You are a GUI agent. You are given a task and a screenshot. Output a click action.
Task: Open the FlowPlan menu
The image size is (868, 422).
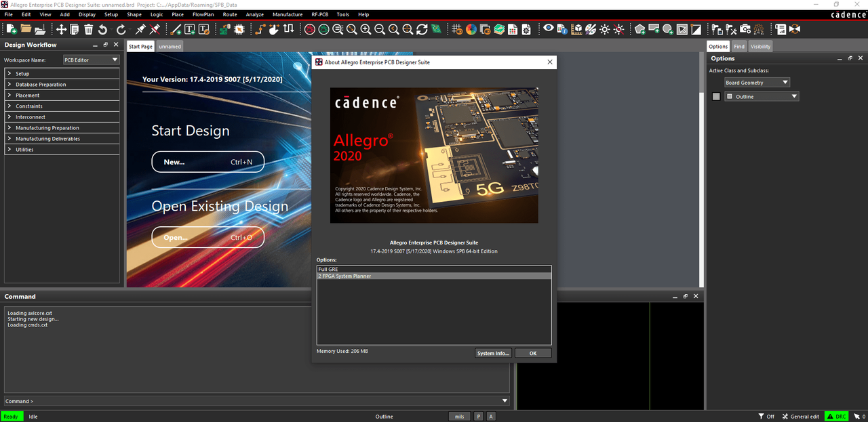coord(203,14)
